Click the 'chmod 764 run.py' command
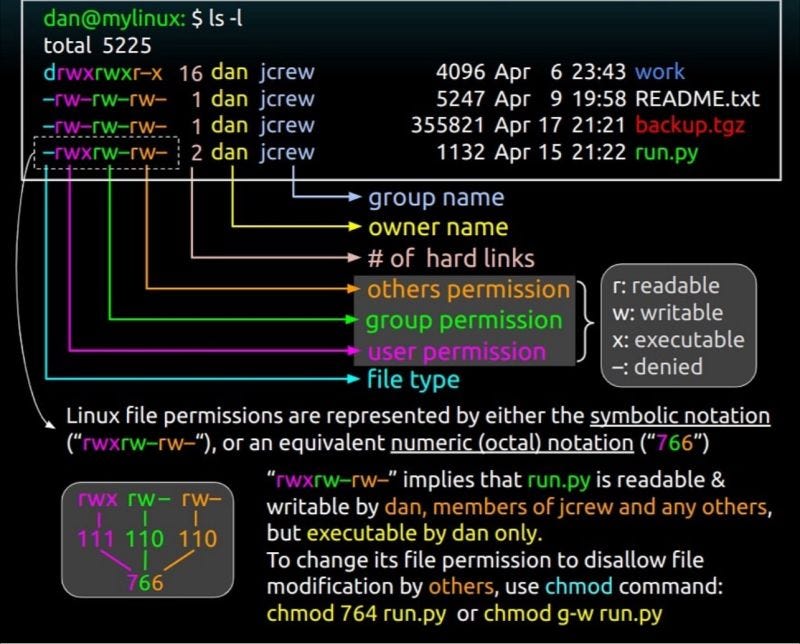Image resolution: width=800 pixels, height=644 pixels. coord(356,614)
